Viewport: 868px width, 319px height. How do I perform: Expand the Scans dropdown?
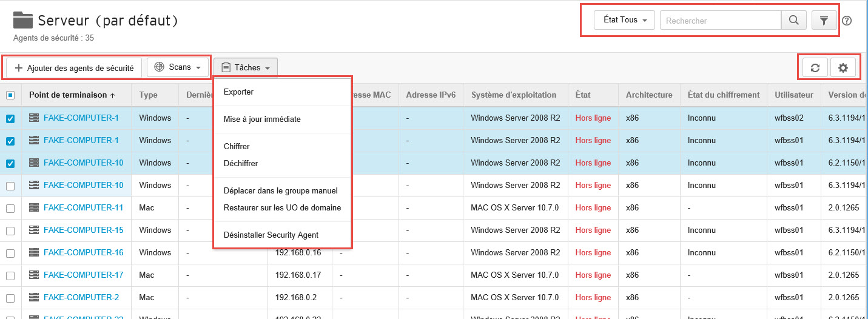178,67
